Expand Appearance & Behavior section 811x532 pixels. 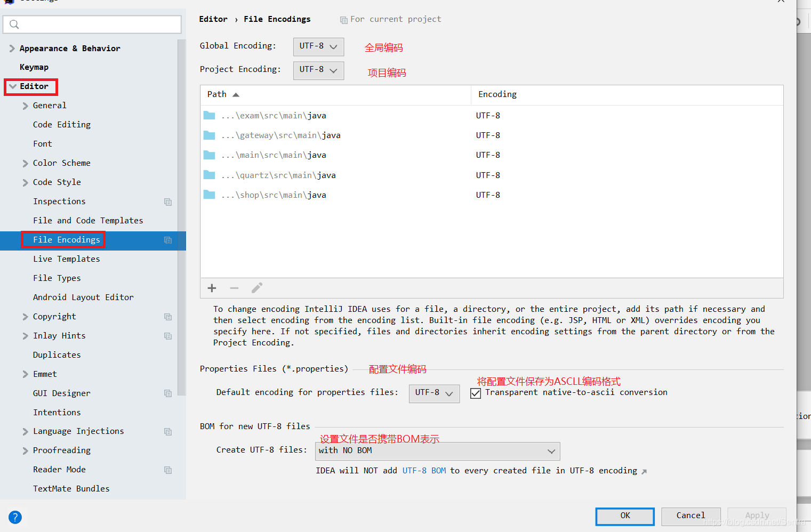(x=12, y=49)
